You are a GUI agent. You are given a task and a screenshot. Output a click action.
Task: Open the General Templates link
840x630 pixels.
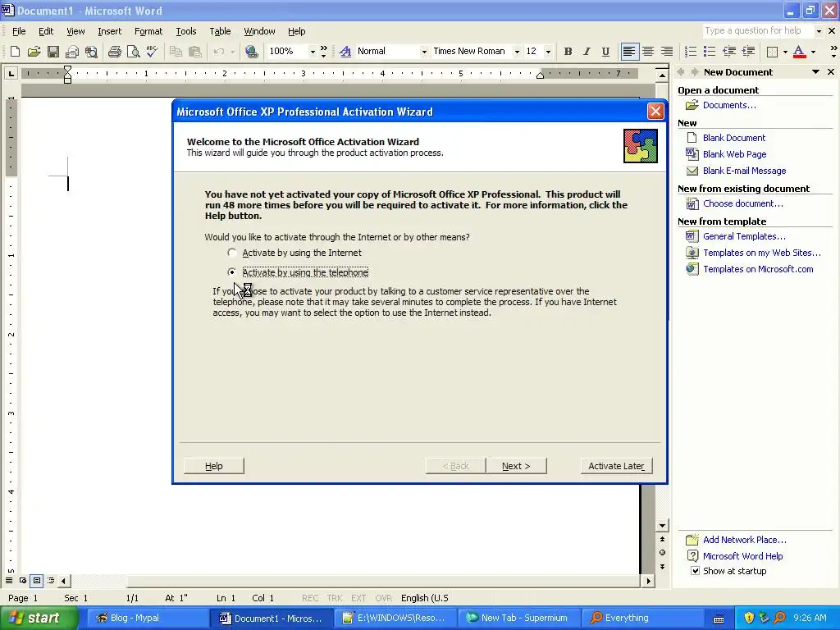pos(744,236)
